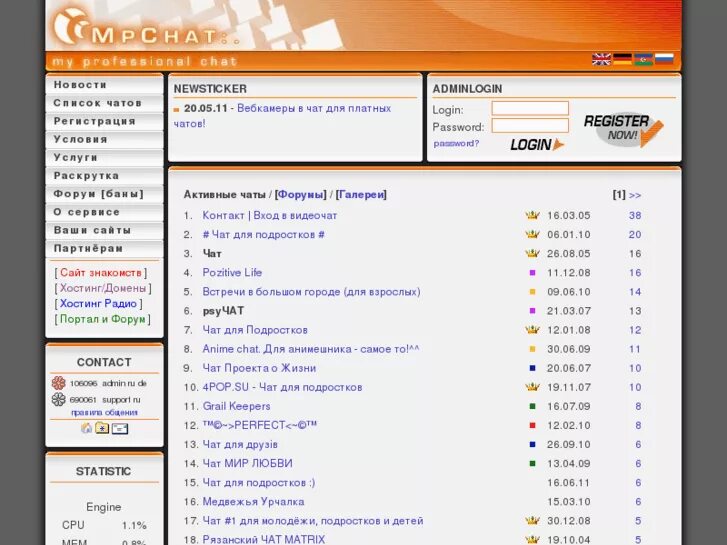727x545 pixels.
Task: Click the REGISTER NOW button
Action: point(623,128)
